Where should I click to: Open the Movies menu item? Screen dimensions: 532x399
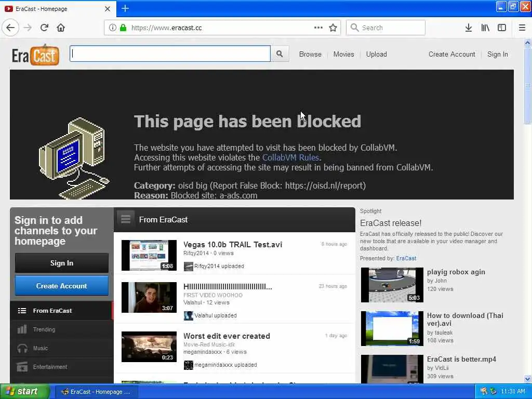343,54
